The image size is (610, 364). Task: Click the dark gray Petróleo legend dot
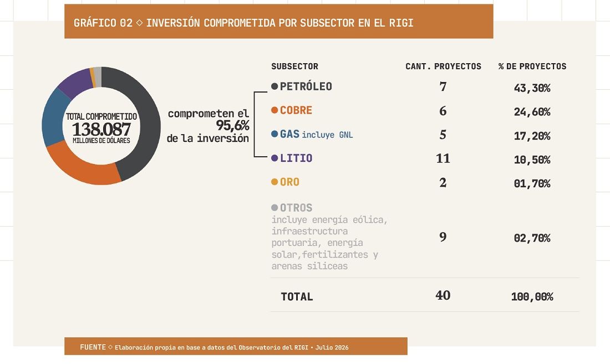point(274,86)
